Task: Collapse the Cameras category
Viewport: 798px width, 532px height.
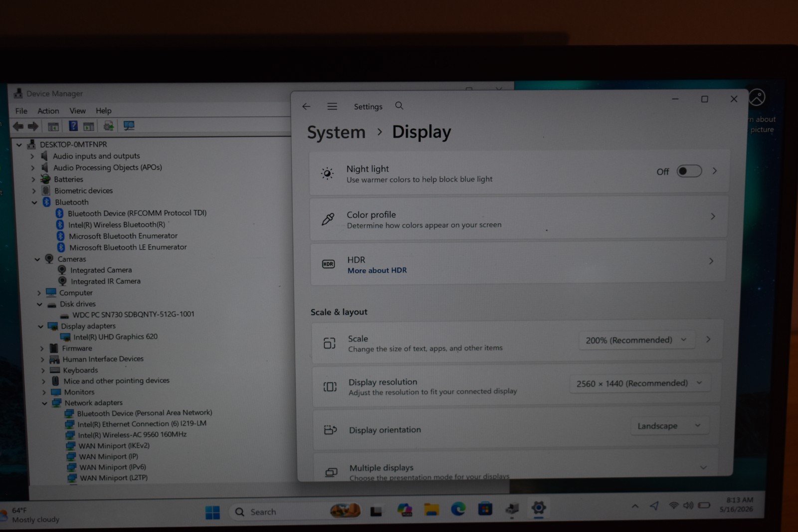Action: coord(37,259)
